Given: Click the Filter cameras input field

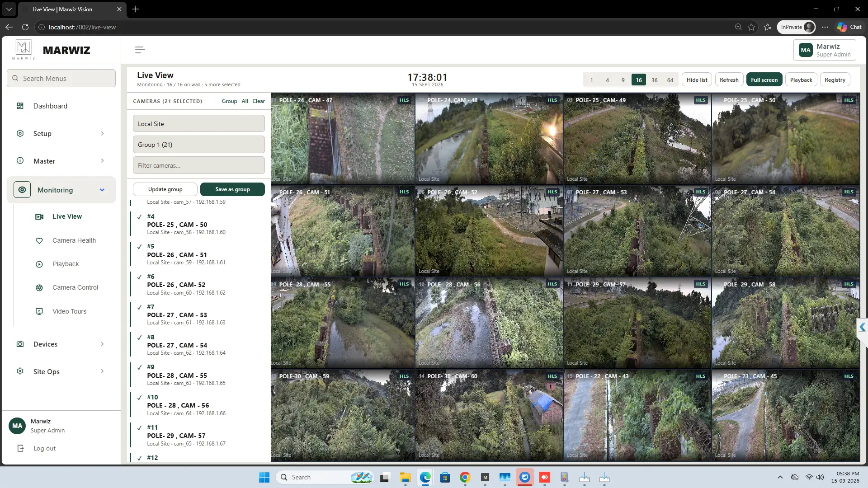Looking at the screenshot, I should point(198,165).
